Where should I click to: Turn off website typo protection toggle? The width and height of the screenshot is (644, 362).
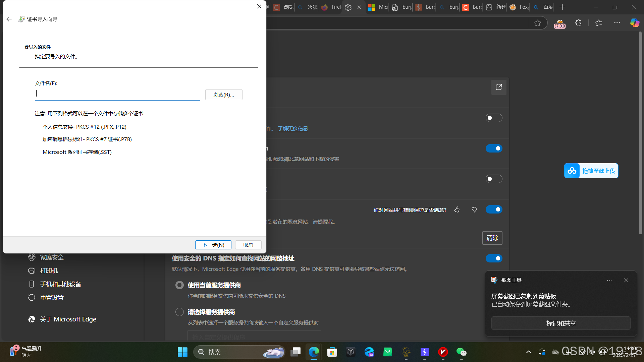pyautogui.click(x=494, y=209)
